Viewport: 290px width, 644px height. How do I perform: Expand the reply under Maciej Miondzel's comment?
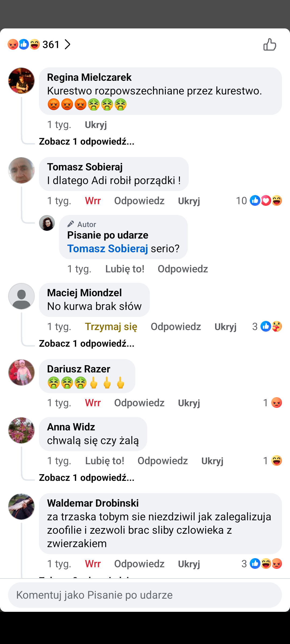click(86, 343)
